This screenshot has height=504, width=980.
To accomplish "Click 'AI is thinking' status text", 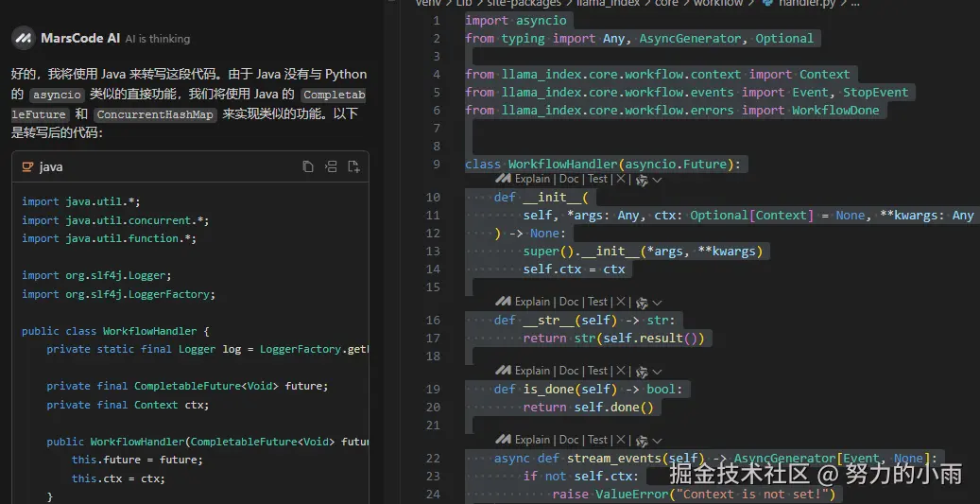I will 158,39.
